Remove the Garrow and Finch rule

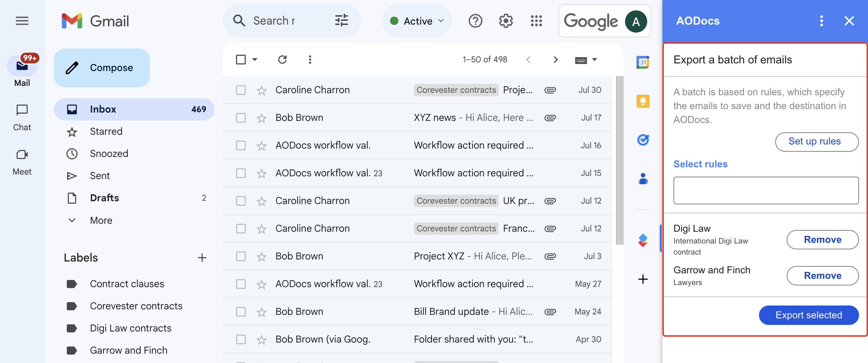[822, 276]
